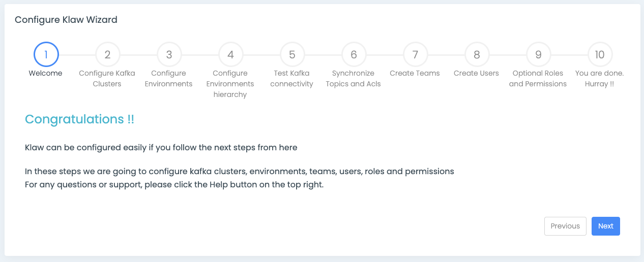Go to final step 10 circle

click(600, 54)
